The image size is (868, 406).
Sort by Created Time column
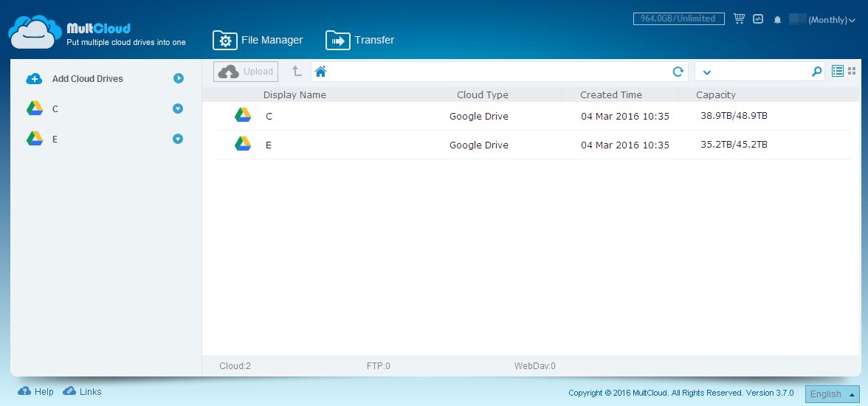611,94
